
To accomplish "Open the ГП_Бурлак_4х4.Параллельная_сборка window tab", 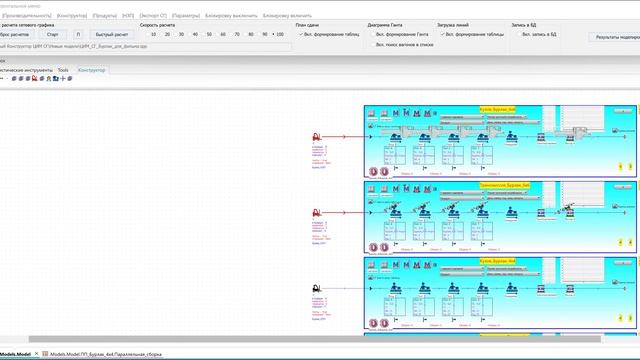I will click(102, 354).
